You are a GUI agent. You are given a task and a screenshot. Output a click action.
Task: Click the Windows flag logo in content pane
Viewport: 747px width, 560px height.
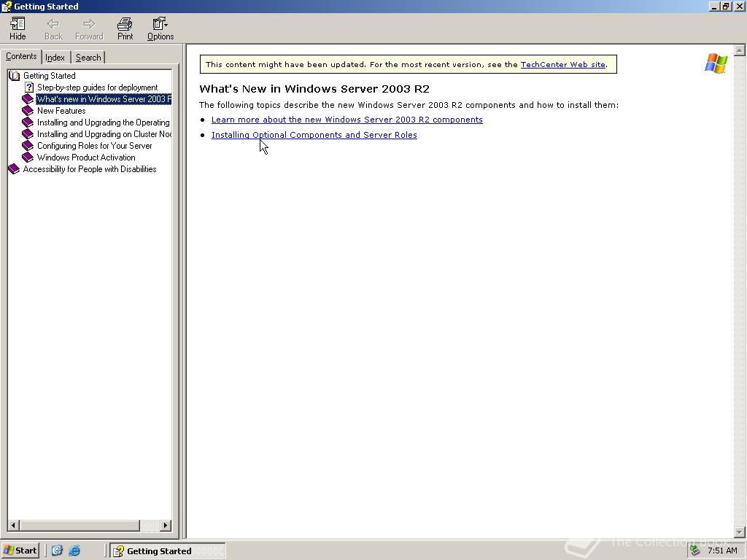tap(716, 63)
